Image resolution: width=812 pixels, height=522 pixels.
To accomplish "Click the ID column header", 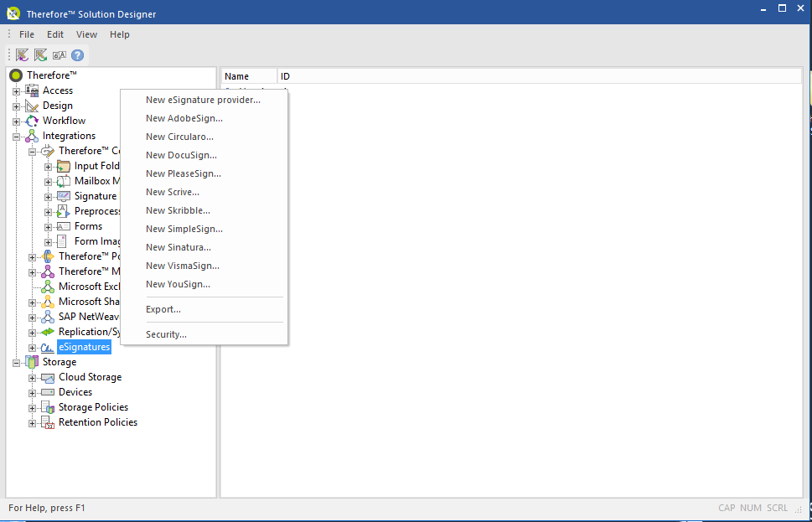I will 540,76.
